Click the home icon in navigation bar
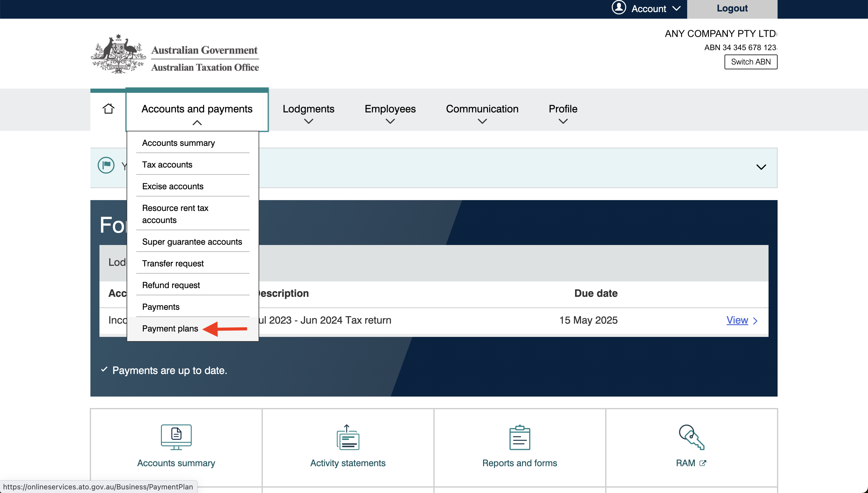868x493 pixels. click(x=108, y=109)
